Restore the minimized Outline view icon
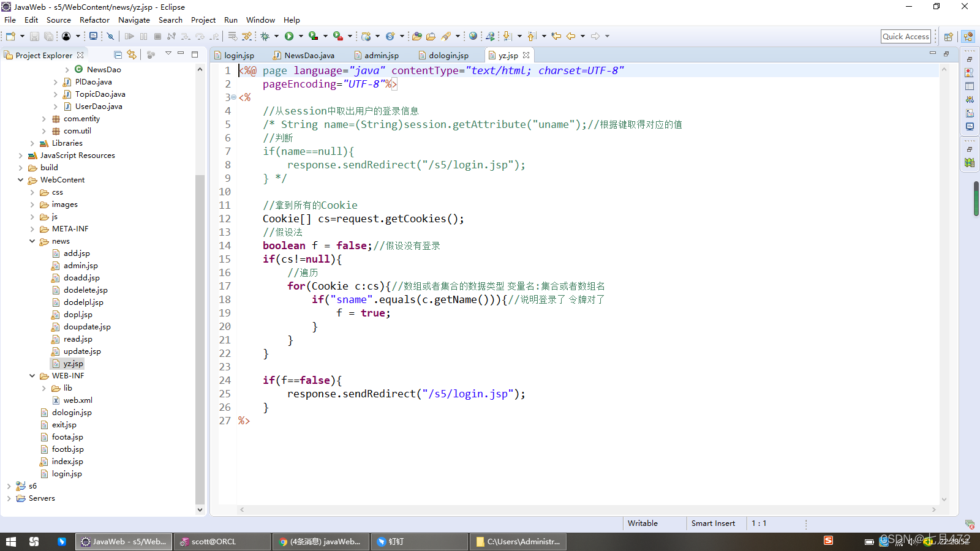The width and height of the screenshot is (980, 551). (x=970, y=162)
